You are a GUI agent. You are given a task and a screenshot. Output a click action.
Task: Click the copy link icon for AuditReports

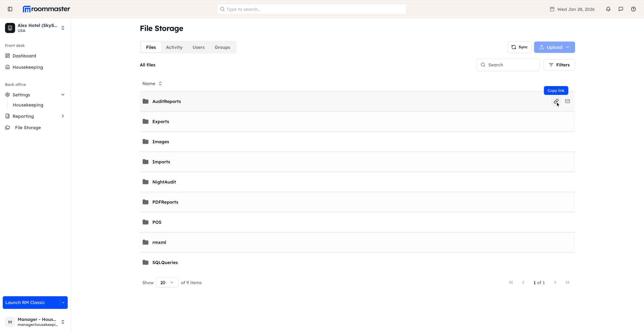click(x=556, y=101)
